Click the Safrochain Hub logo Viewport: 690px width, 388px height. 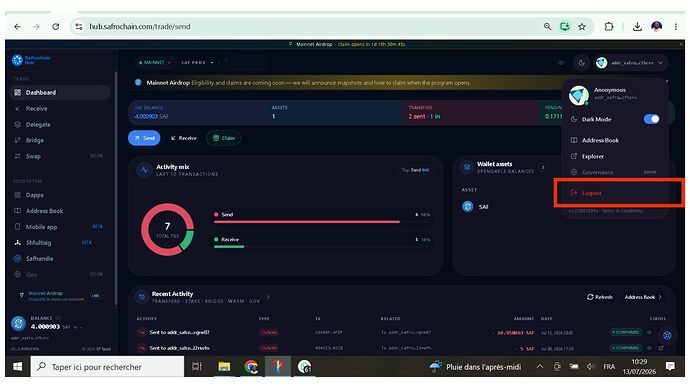coord(31,60)
